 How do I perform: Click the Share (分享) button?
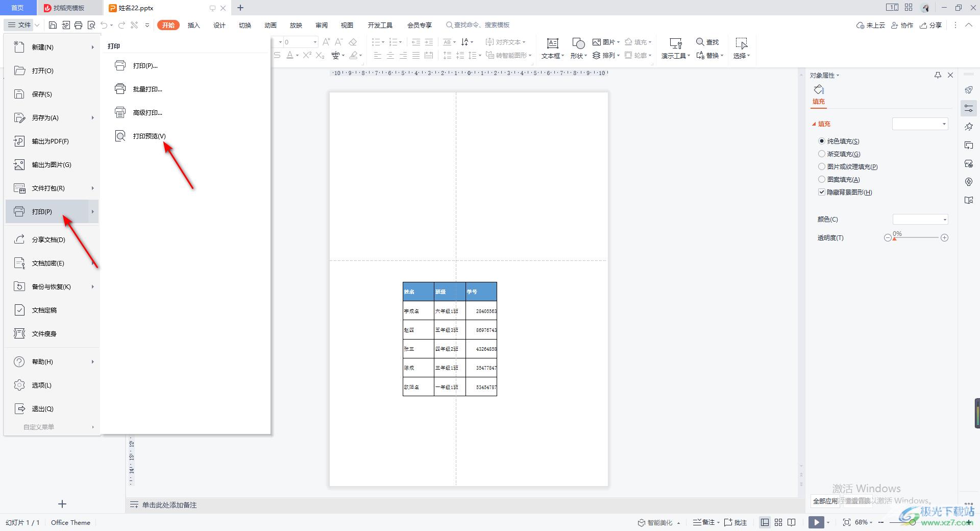[x=930, y=25]
